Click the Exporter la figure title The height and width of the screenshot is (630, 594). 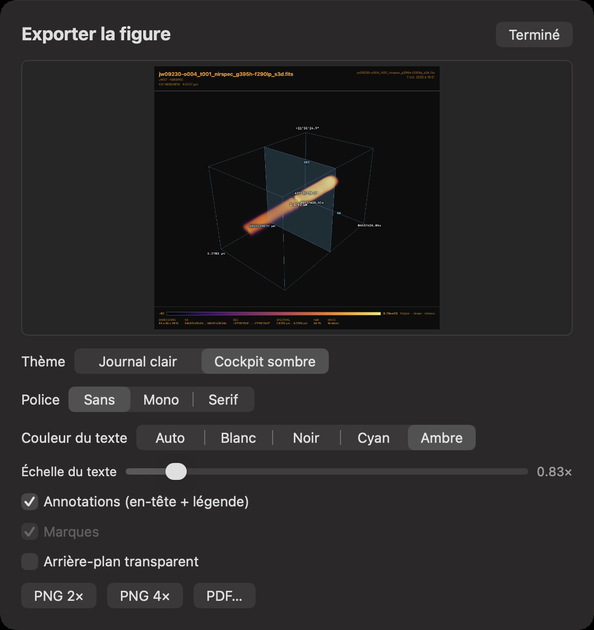96,34
